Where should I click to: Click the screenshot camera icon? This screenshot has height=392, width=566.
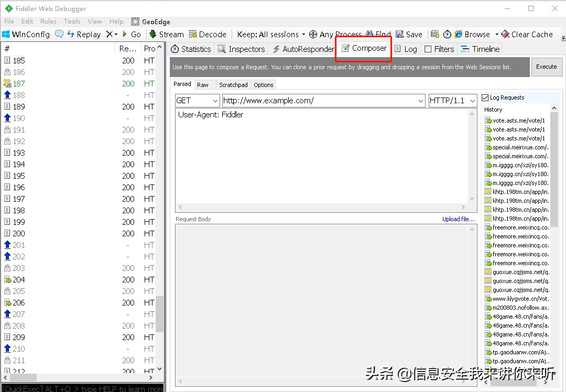(x=435, y=34)
